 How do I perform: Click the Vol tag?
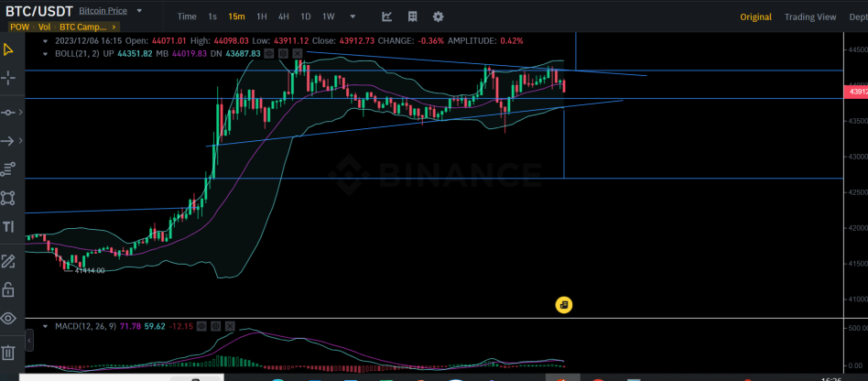click(44, 27)
